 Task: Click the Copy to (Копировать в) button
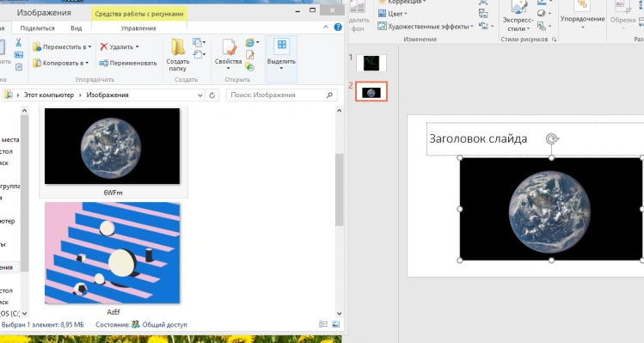pos(61,63)
